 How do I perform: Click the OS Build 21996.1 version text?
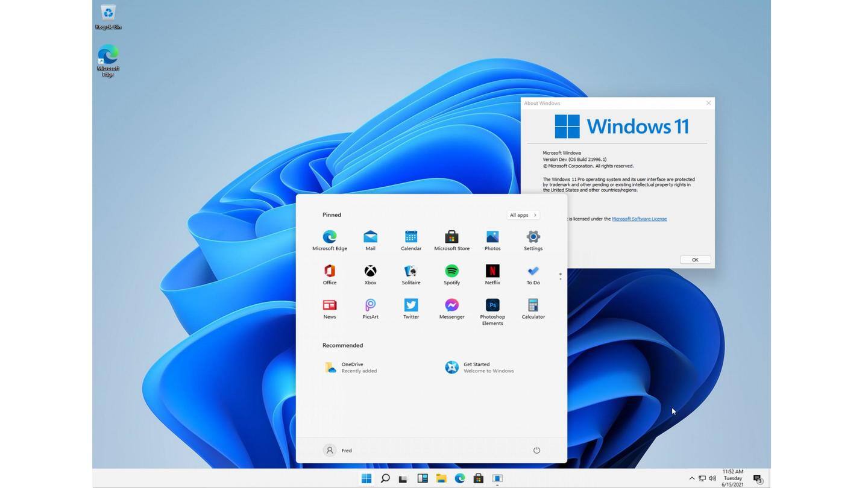[574, 160]
